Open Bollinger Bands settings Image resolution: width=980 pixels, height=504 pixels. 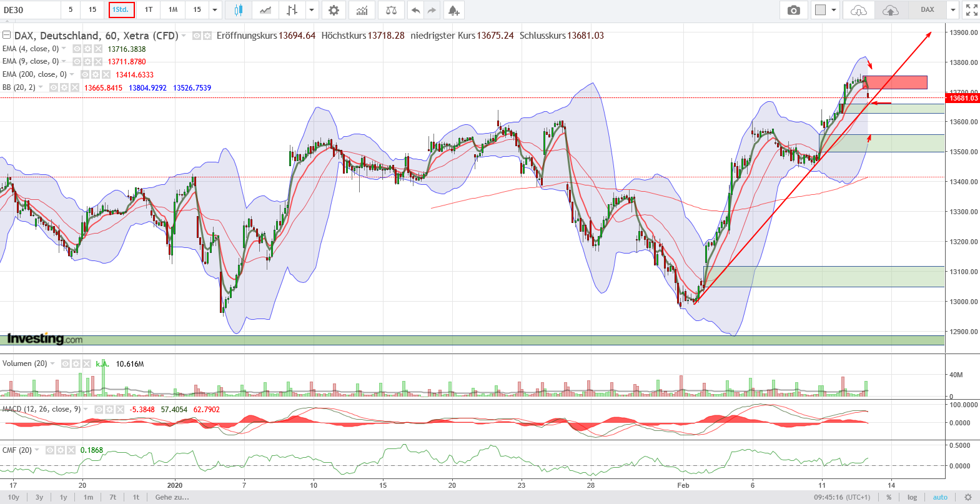point(64,88)
